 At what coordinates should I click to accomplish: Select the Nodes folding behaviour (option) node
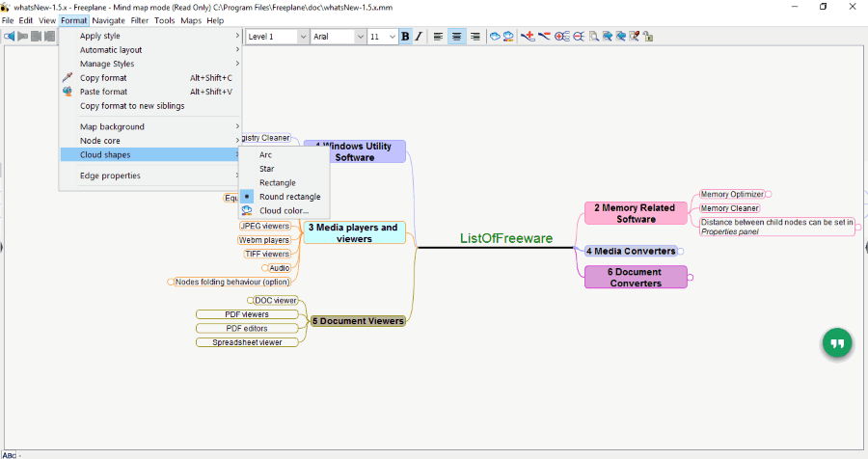pyautogui.click(x=232, y=282)
